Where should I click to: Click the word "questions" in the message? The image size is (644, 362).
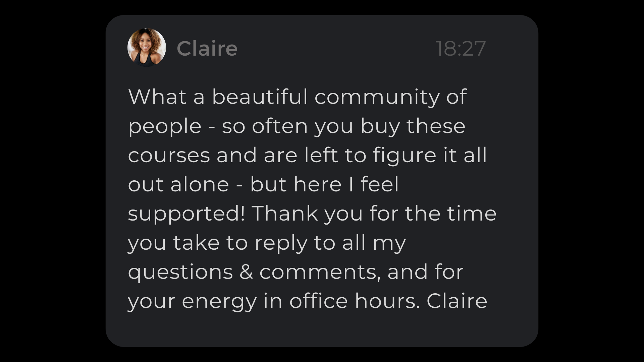click(180, 272)
